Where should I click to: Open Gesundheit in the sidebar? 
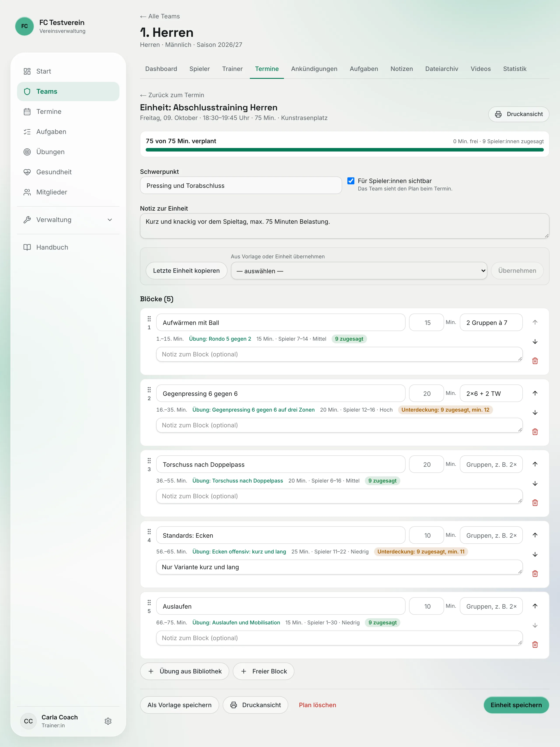(x=68, y=172)
